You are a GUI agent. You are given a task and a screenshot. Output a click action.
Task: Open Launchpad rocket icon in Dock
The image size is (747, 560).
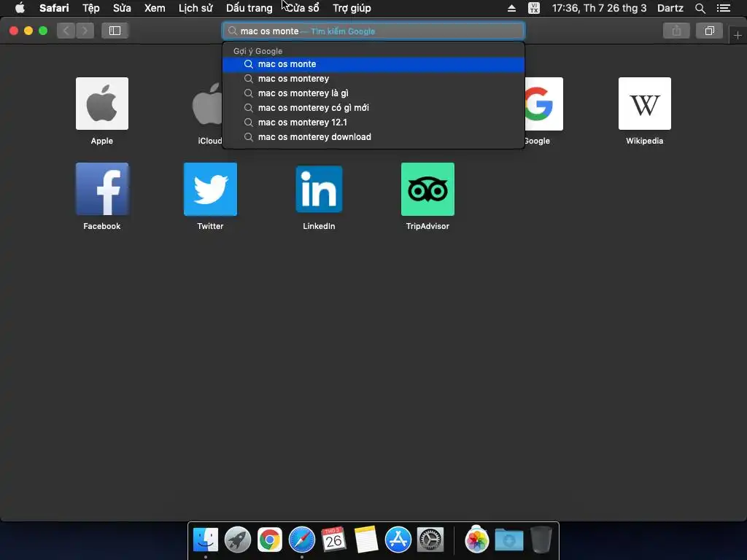click(238, 540)
